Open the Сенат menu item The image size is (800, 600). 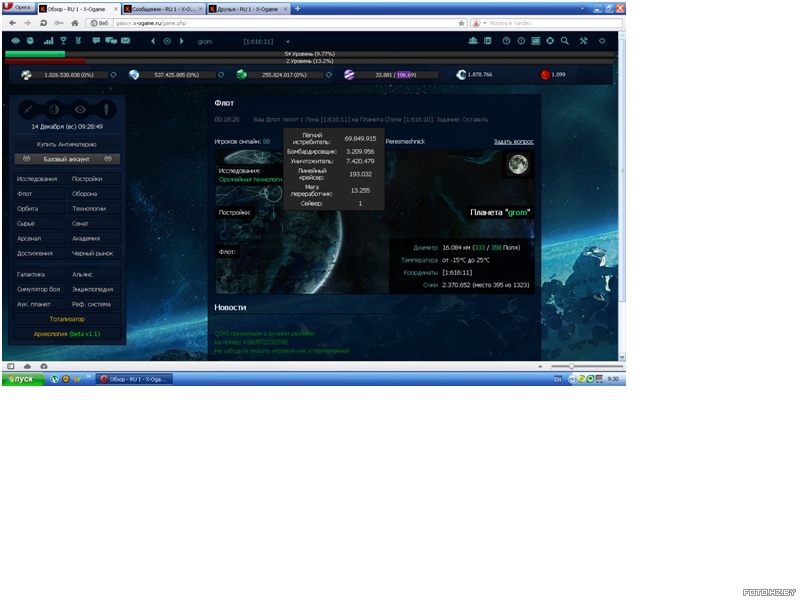(95, 223)
